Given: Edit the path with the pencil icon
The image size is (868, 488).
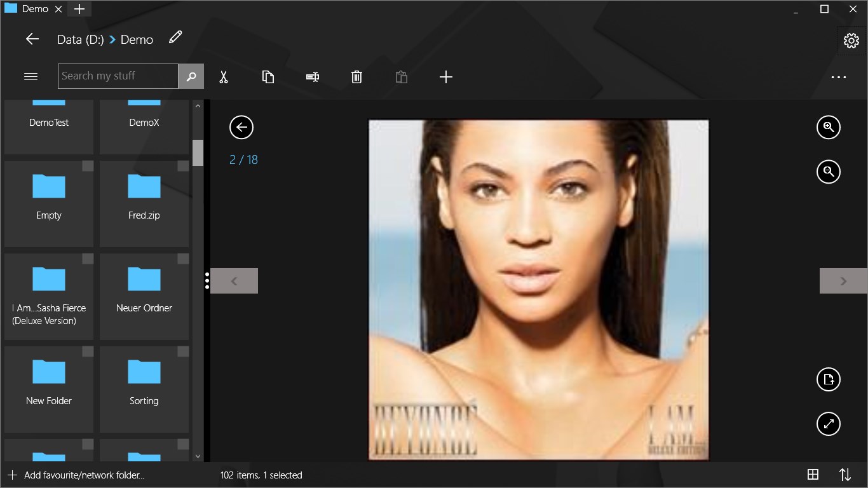Looking at the screenshot, I should (175, 38).
